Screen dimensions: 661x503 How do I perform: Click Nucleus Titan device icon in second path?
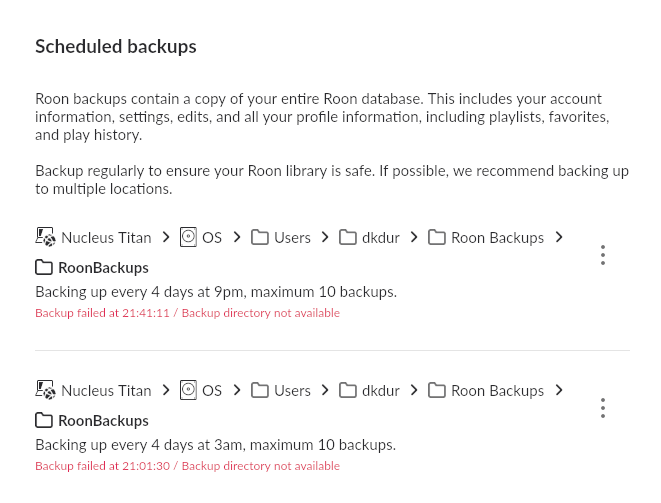click(45, 390)
